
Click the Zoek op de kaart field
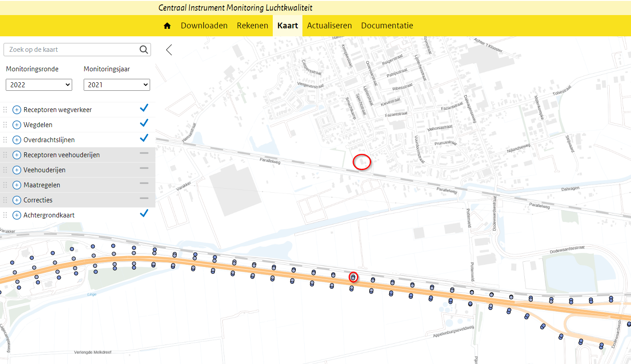point(71,50)
